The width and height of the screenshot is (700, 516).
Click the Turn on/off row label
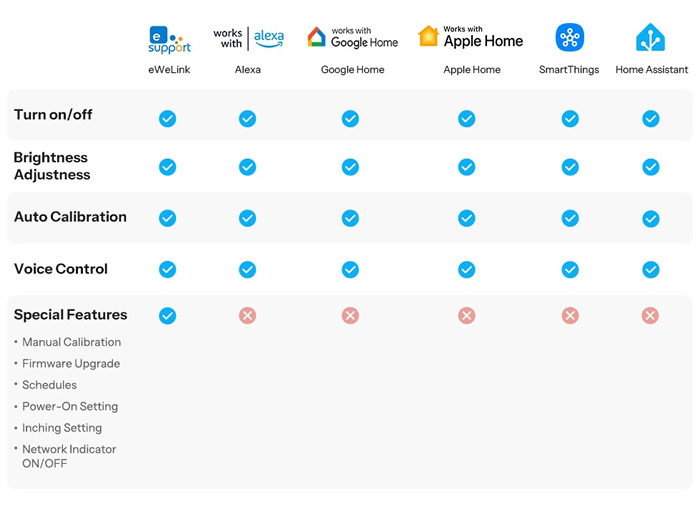click(53, 115)
